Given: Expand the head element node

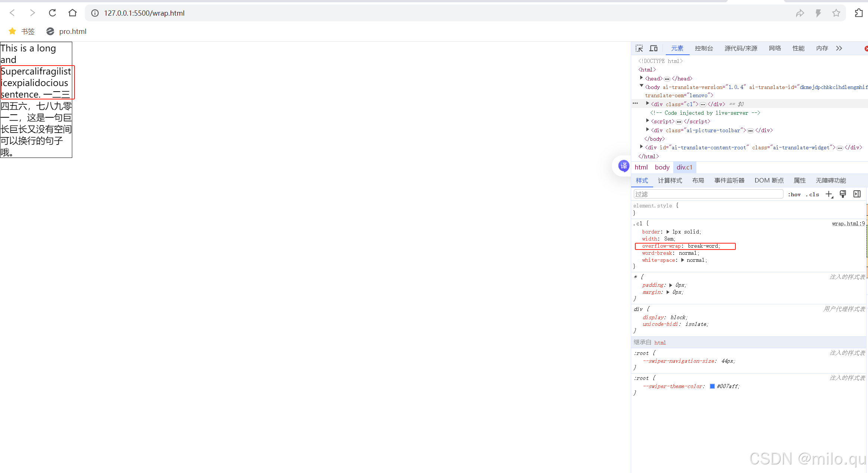Looking at the screenshot, I should (641, 78).
